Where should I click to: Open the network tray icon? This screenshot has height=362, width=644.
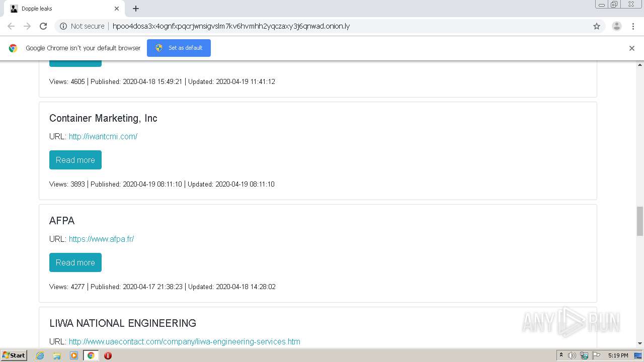pyautogui.click(x=584, y=355)
